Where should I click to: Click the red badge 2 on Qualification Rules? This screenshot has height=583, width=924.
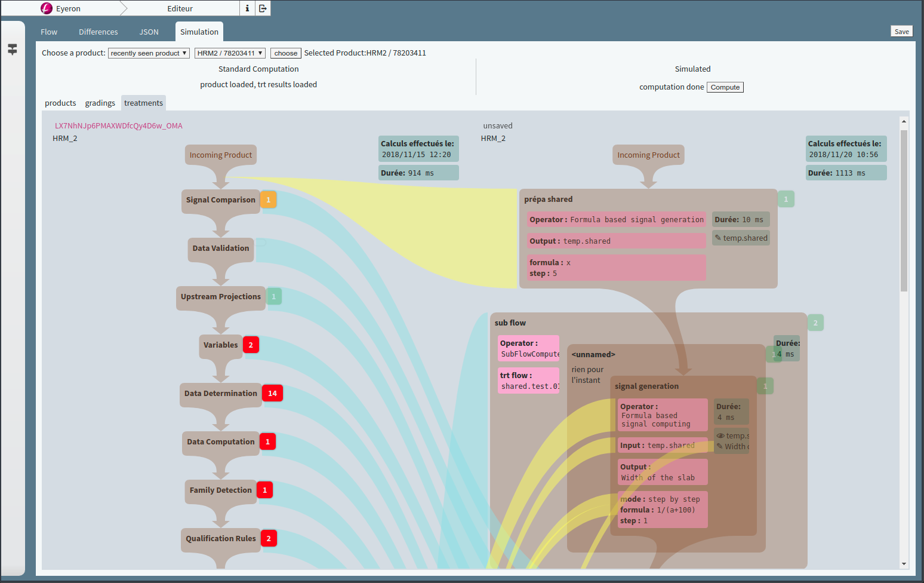coord(269,538)
